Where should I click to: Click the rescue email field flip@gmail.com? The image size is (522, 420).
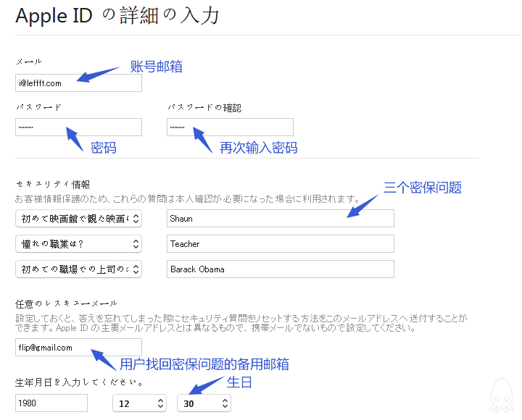[78, 348]
